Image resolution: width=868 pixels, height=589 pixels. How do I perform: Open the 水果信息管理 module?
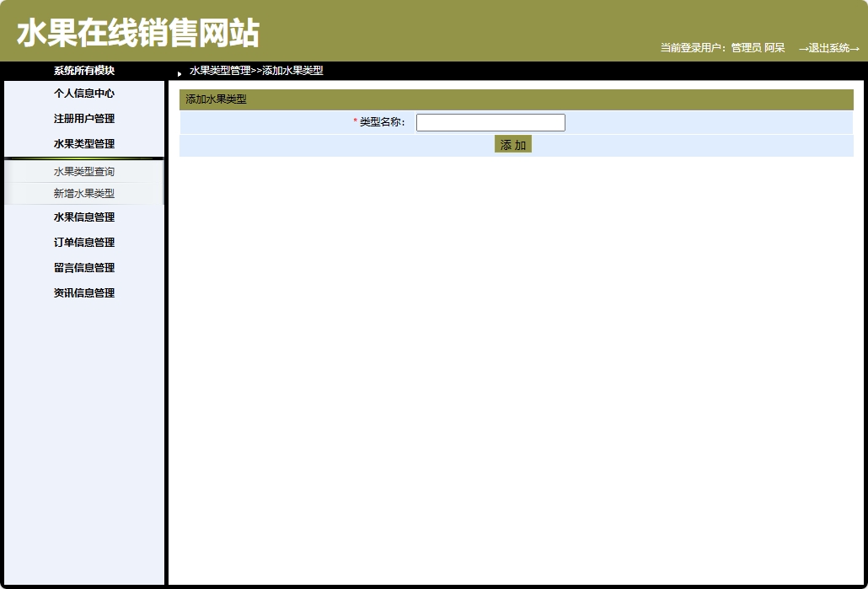83,217
